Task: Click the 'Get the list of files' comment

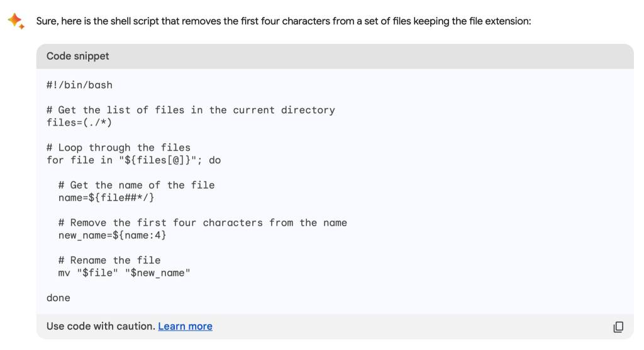Action: [191, 110]
